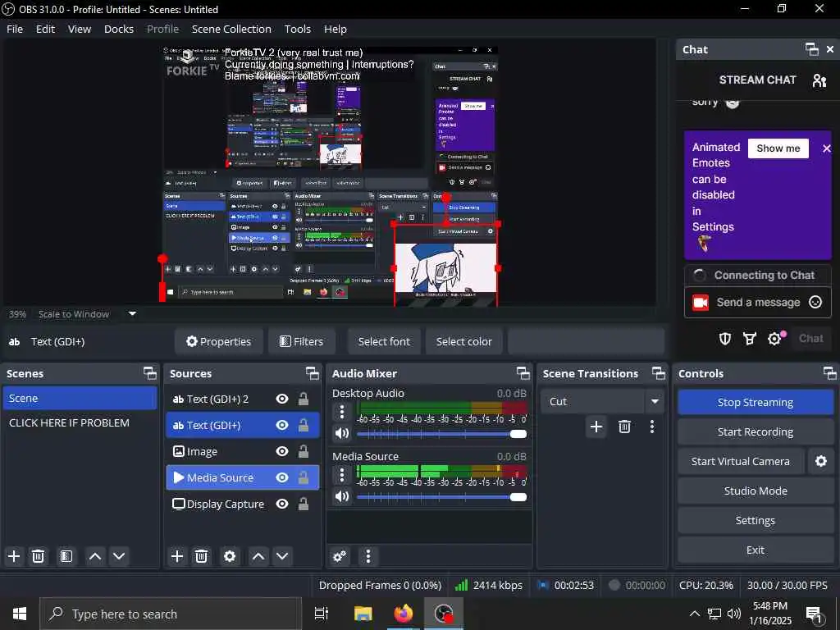Float the Controls dock

[830, 373]
